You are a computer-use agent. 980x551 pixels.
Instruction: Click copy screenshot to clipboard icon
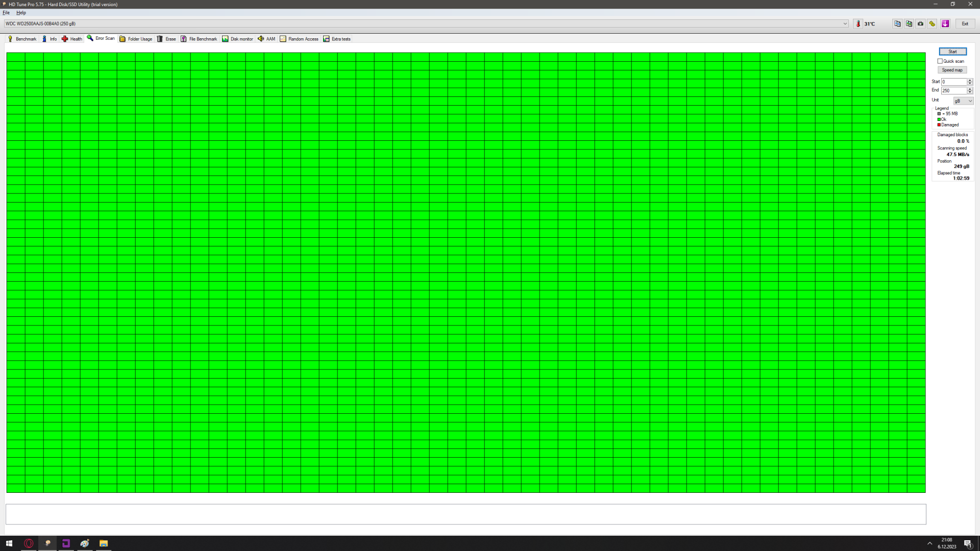click(x=909, y=23)
